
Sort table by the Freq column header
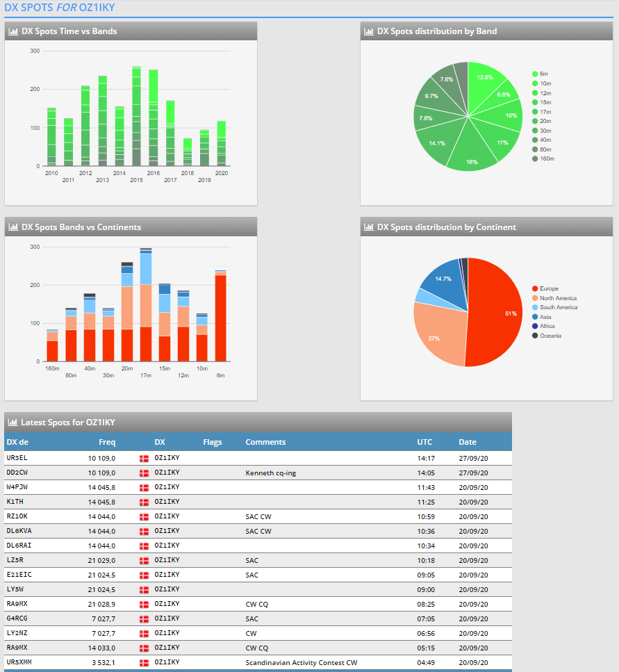[107, 442]
